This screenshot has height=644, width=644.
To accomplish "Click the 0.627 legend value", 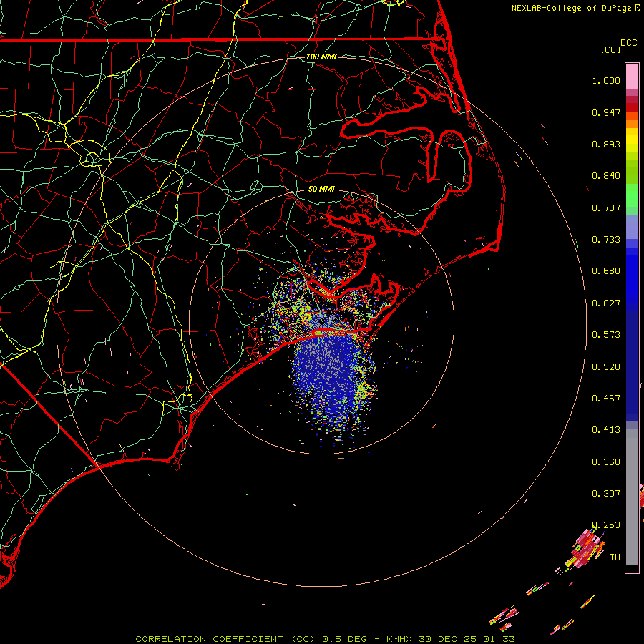I will click(606, 303).
